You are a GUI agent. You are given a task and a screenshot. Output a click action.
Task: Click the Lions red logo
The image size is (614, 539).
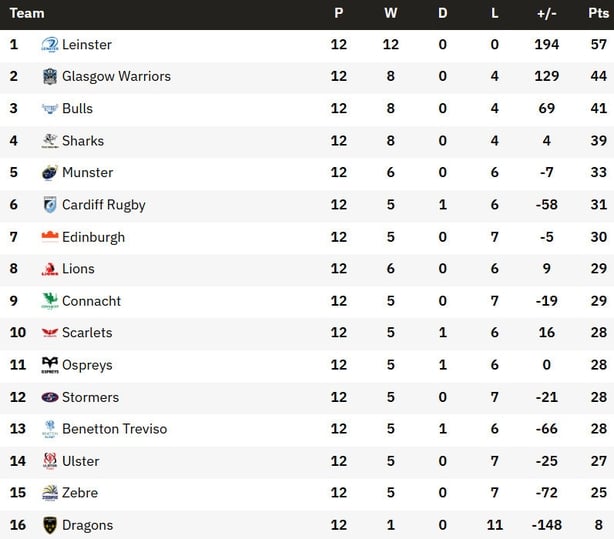(50, 269)
